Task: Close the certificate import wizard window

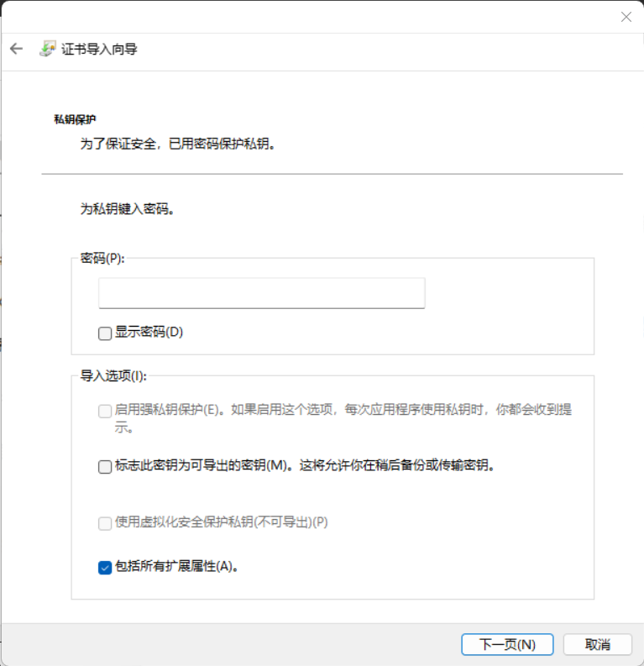Action: pos(626,17)
